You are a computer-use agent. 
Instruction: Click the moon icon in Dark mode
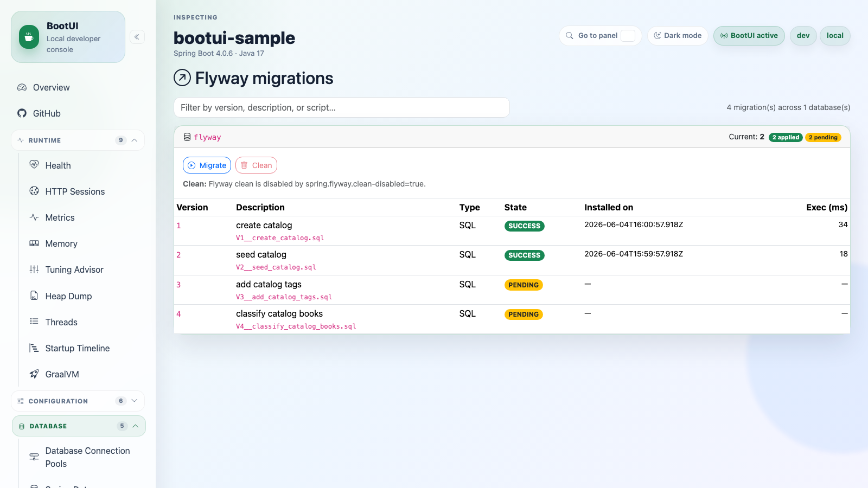[658, 36]
